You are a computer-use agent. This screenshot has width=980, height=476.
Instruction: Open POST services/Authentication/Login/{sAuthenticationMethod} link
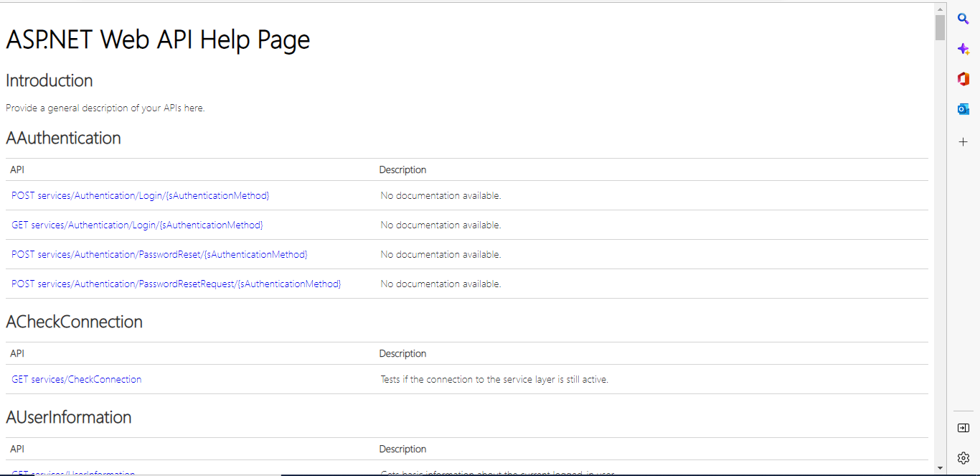coord(141,195)
